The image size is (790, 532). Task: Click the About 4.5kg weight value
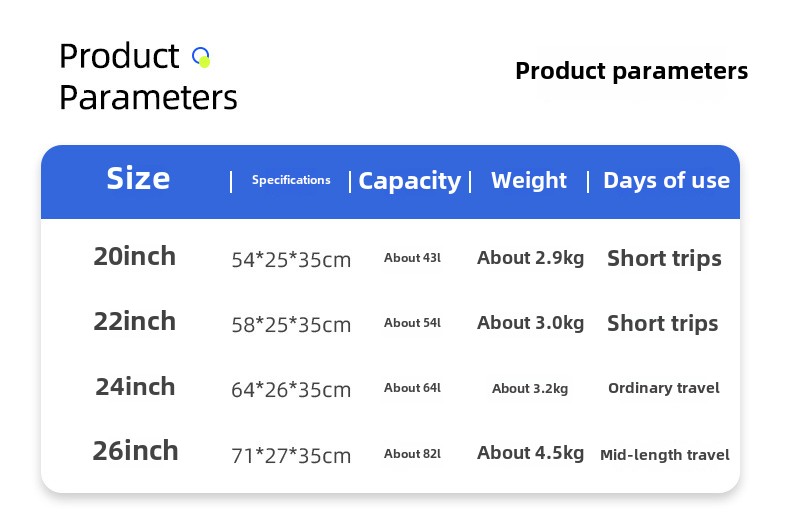point(530,453)
